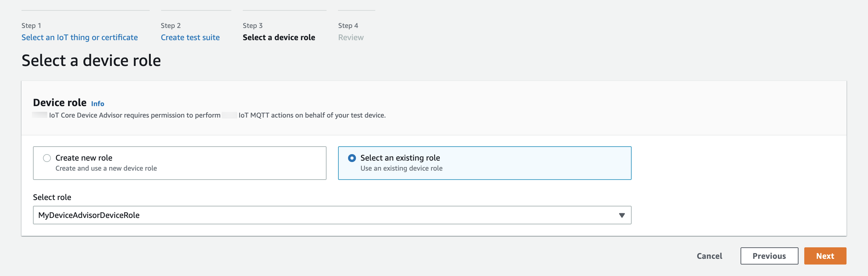Click the "Step 1" label
The image size is (868, 276).
[31, 26]
